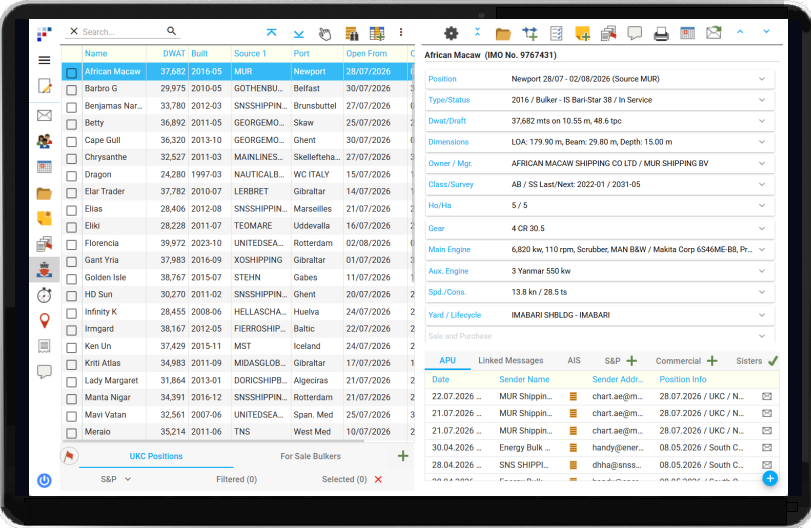The height and width of the screenshot is (528, 811).
Task: Switch to the APU tab
Action: pyautogui.click(x=447, y=360)
